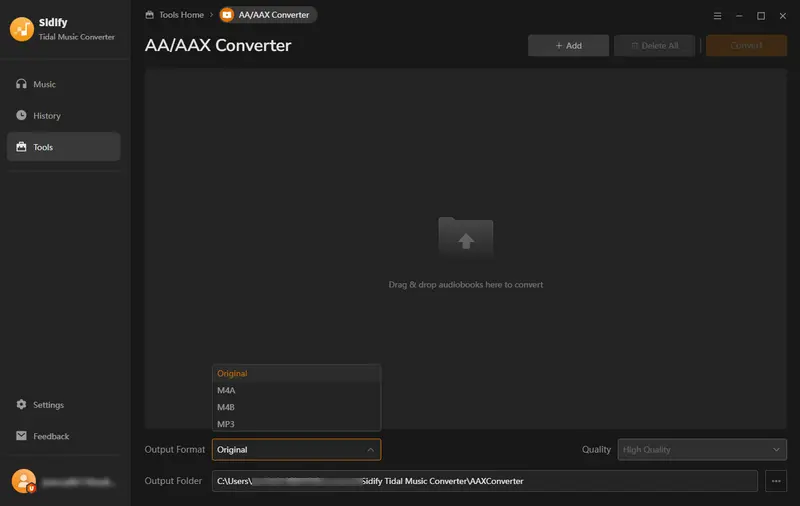The width and height of the screenshot is (800, 506).
Task: Click the Quality label
Action: click(596, 449)
